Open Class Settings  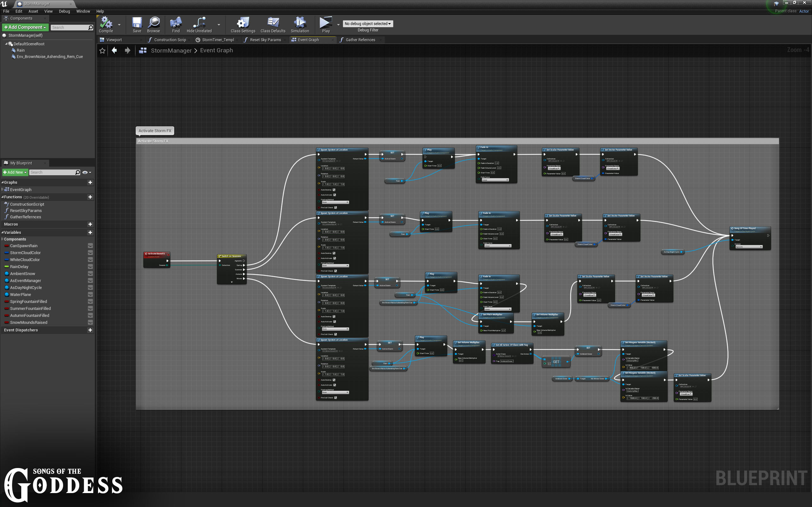[243, 23]
